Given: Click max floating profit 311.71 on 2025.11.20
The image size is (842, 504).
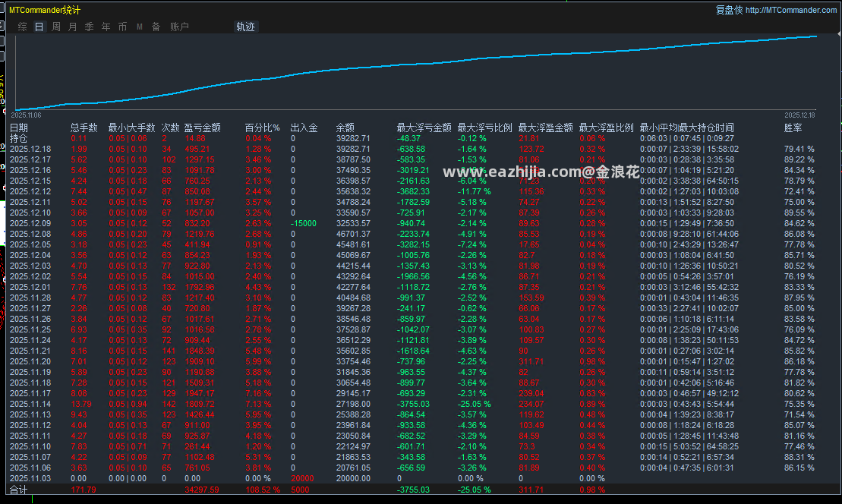Looking at the screenshot, I should point(531,362).
